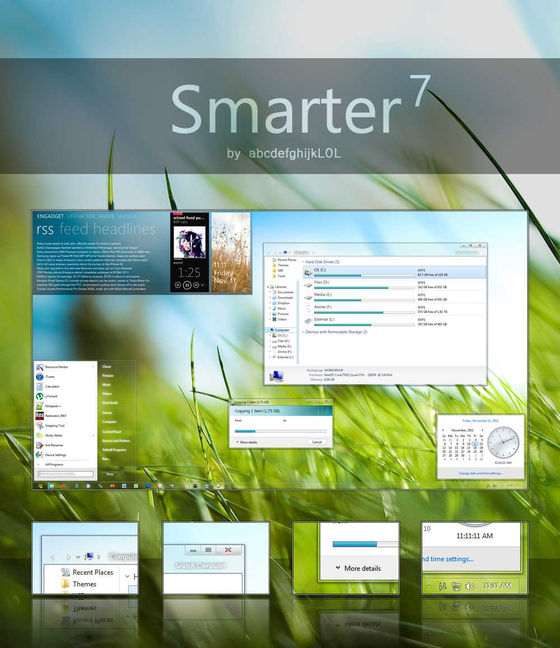This screenshot has width=560, height=648.
Task: Collapse the Hard Disk Drives group
Action: (x=304, y=262)
